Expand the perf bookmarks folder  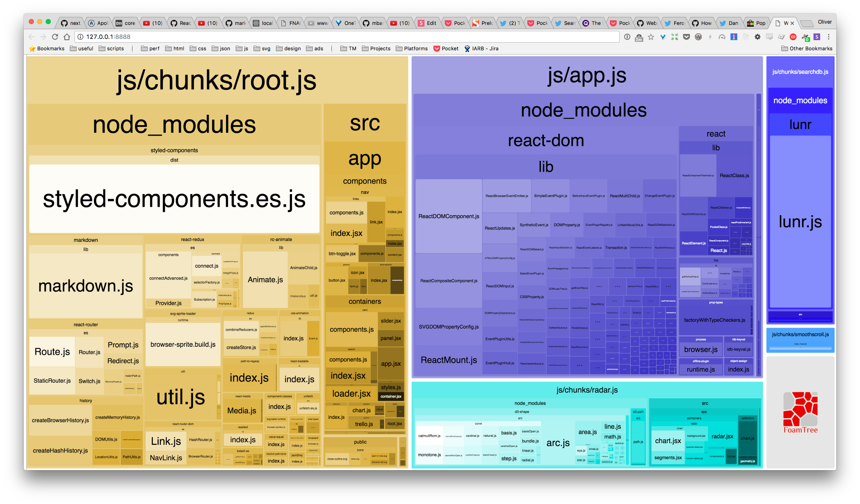(150, 49)
